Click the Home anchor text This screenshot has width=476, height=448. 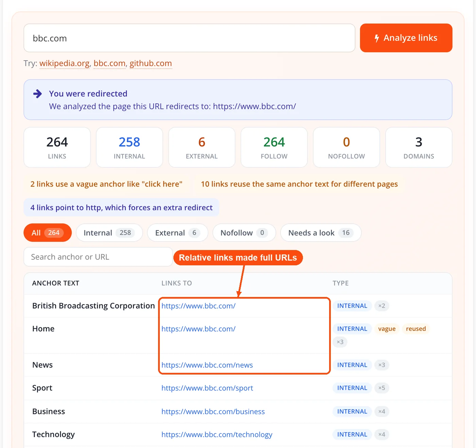click(x=43, y=329)
